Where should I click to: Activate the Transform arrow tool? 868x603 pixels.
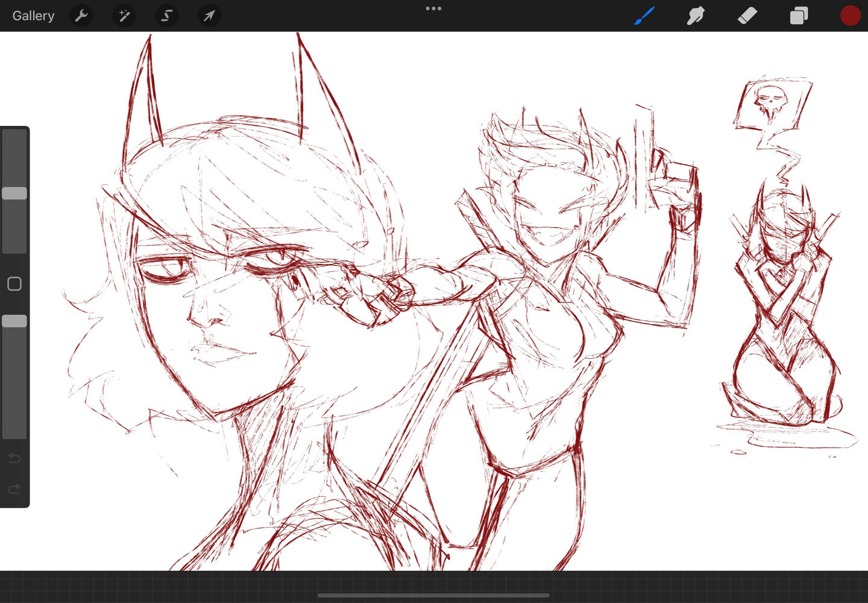(x=209, y=16)
